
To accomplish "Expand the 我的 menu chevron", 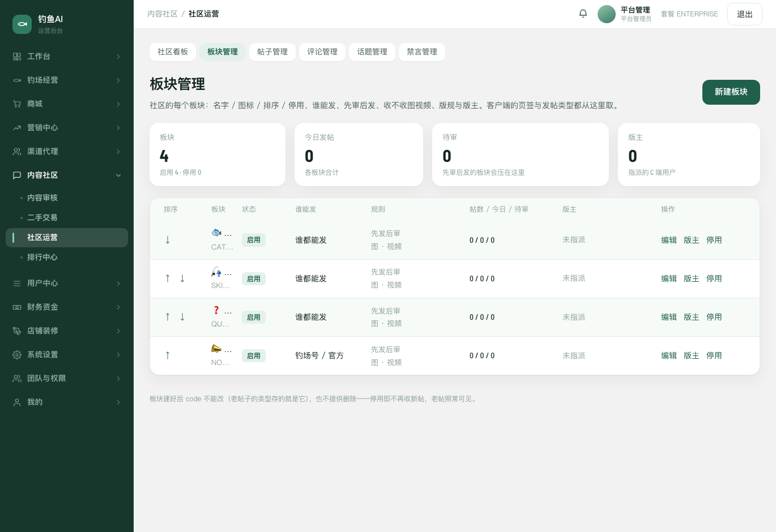I will 118,402.
